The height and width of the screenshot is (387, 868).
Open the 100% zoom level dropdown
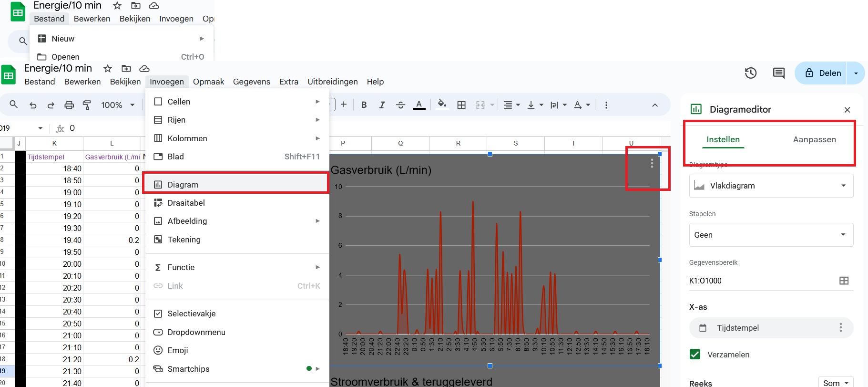click(x=117, y=105)
